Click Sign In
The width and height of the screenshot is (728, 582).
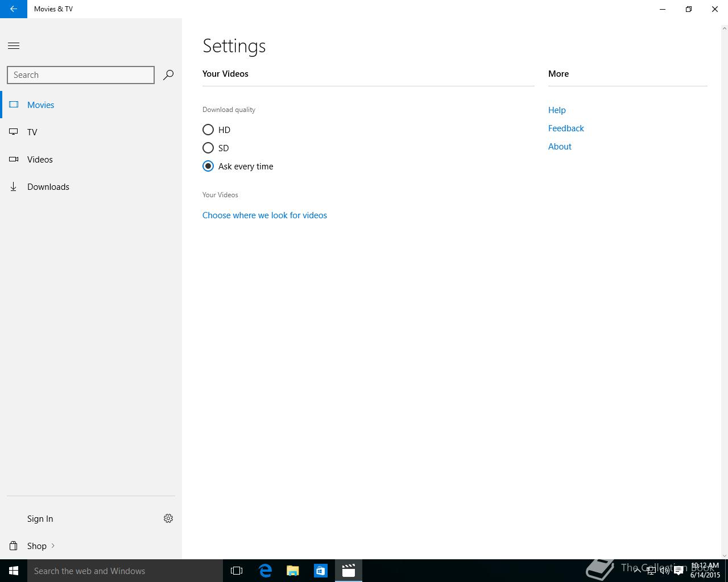pyautogui.click(x=40, y=518)
